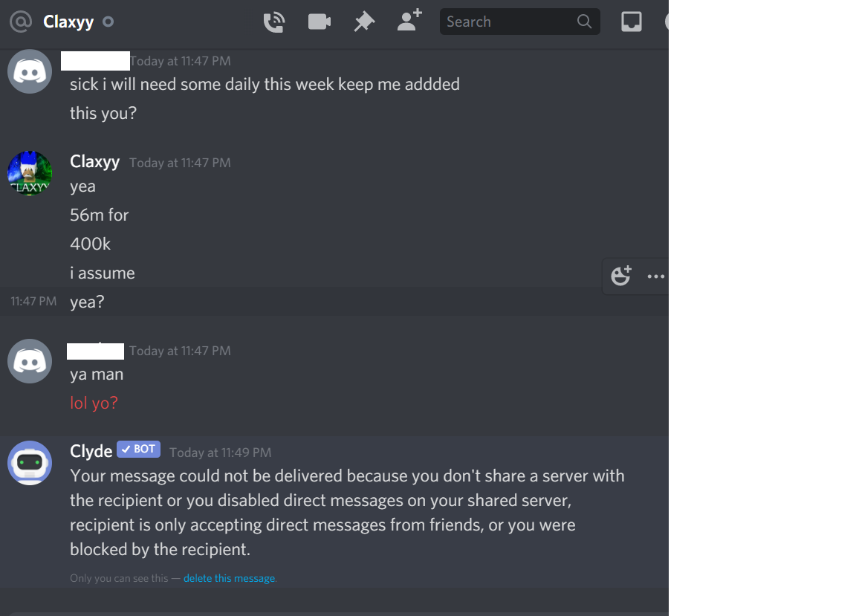
Task: Start a voice call with Claxyy
Action: point(274,22)
